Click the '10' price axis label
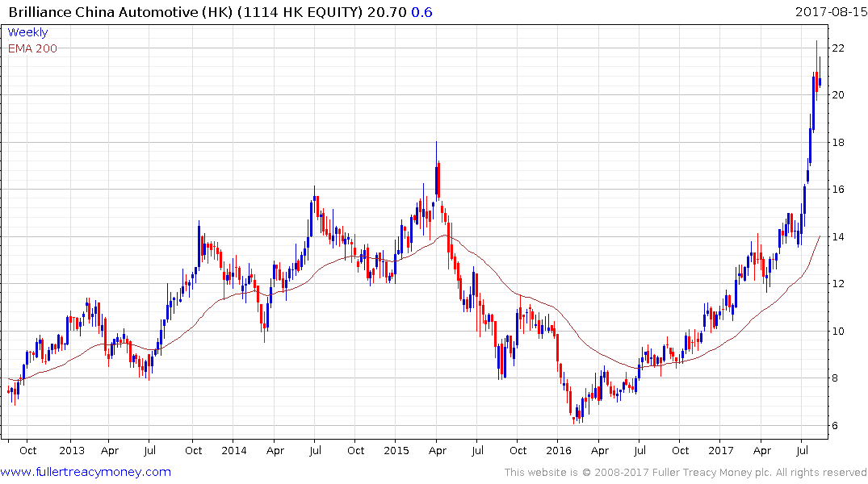Image resolution: width=868 pixels, height=484 pixels. pos(838,332)
